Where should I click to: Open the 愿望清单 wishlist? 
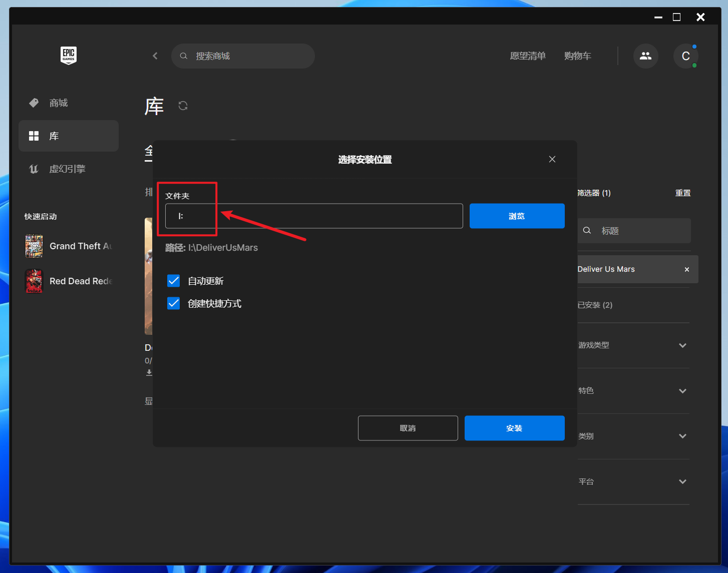[x=528, y=56]
